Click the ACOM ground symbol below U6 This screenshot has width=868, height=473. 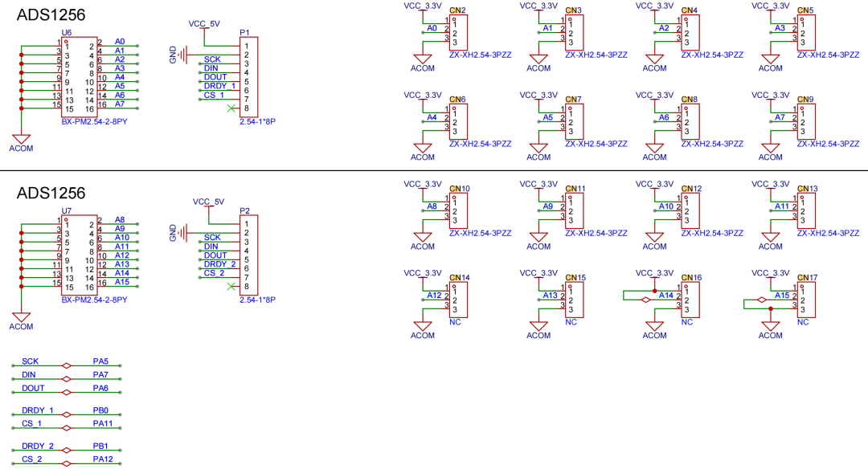[x=21, y=143]
